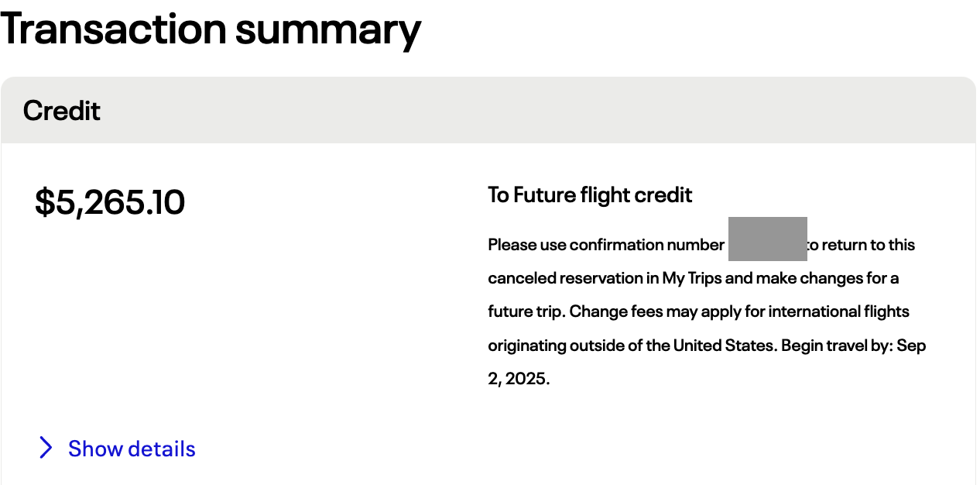Click the chevron icon beside Show details
This screenshot has height=485, width=980.
pos(46,448)
